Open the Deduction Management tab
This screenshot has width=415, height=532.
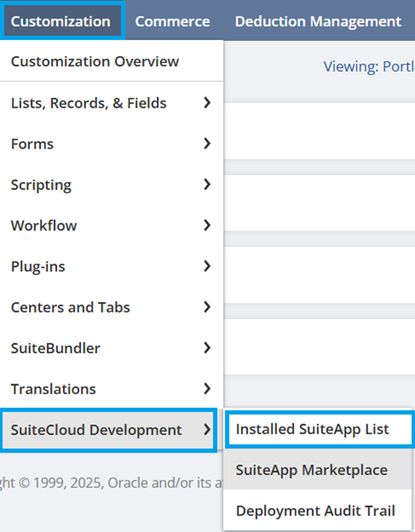pos(318,21)
